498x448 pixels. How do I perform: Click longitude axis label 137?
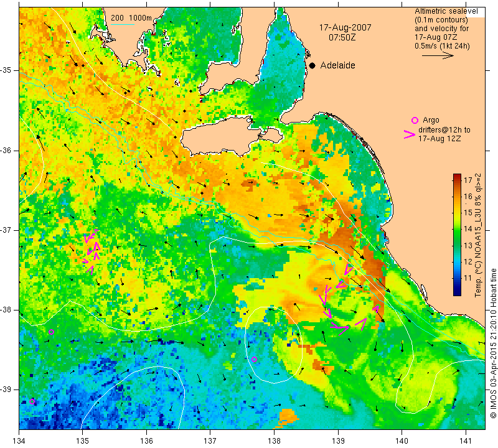[210, 441]
